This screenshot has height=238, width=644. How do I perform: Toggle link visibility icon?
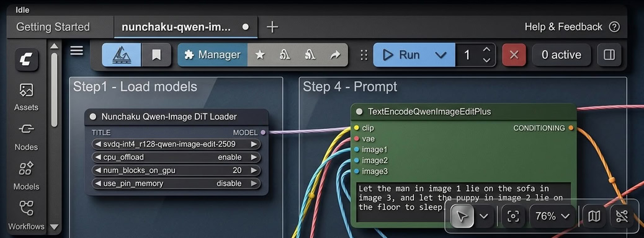622,216
